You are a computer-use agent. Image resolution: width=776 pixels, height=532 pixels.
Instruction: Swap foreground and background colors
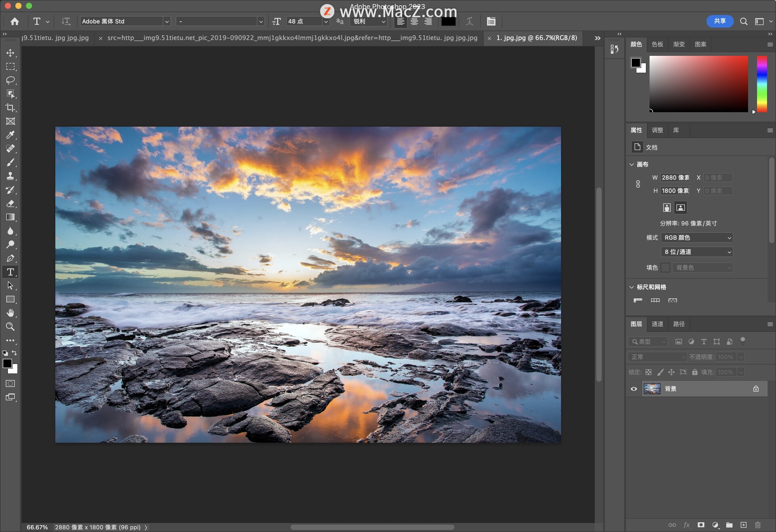point(15,353)
